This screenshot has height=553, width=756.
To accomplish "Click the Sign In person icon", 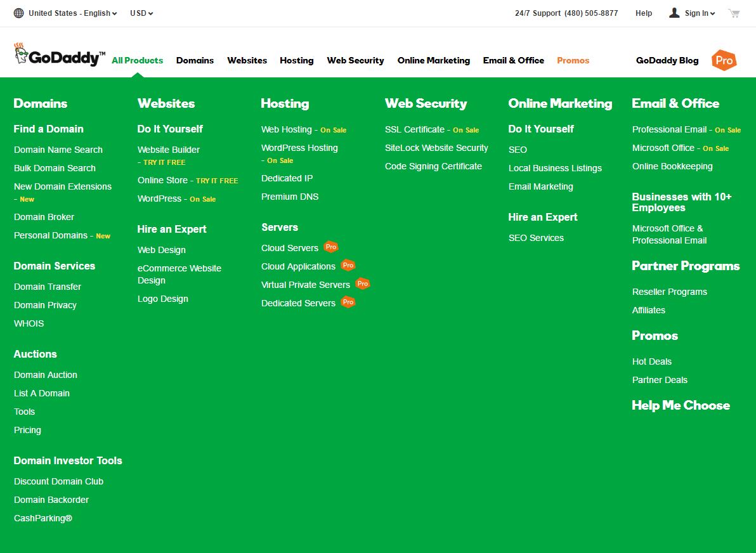I will [x=674, y=13].
